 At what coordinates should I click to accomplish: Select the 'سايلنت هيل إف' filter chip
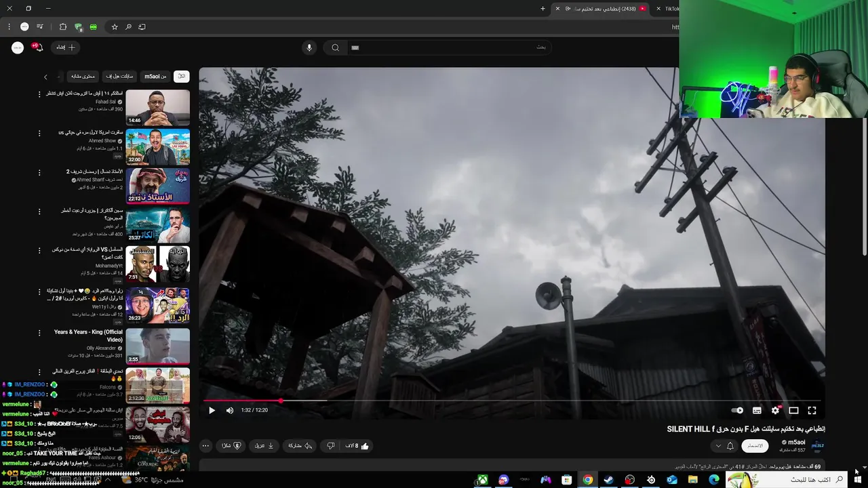pyautogui.click(x=119, y=77)
